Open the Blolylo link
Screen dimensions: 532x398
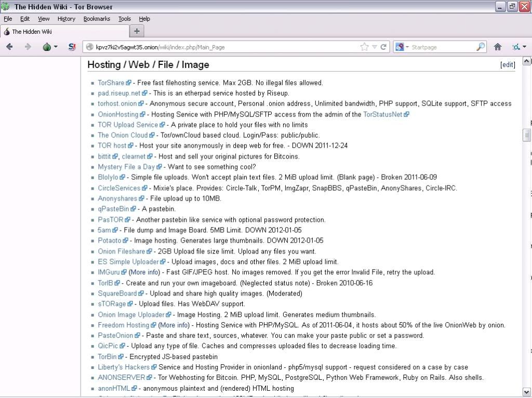[x=108, y=178]
